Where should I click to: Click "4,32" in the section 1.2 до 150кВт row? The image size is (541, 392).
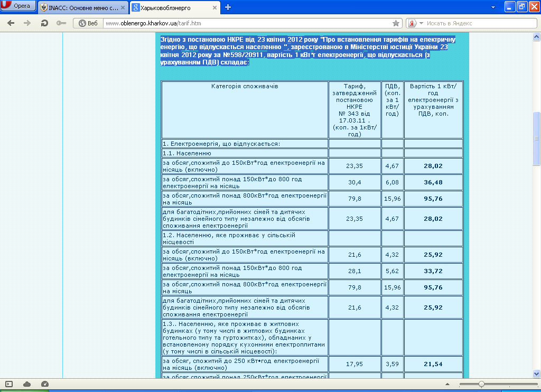point(393,255)
